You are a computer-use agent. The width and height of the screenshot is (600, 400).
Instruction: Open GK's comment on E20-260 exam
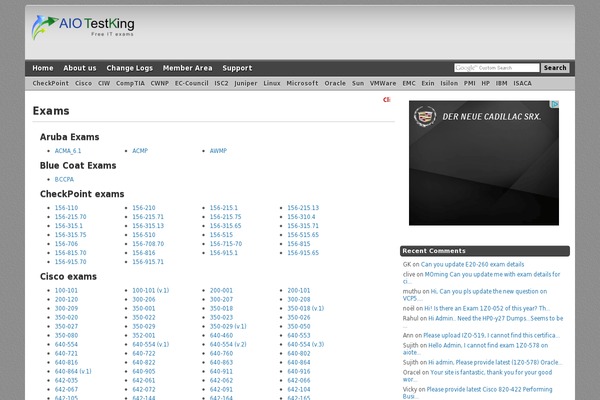[473, 264]
